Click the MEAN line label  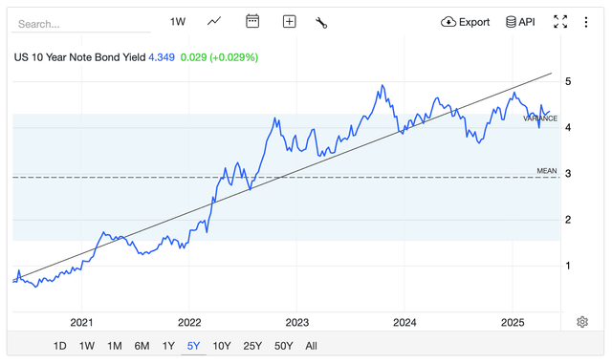(x=547, y=171)
